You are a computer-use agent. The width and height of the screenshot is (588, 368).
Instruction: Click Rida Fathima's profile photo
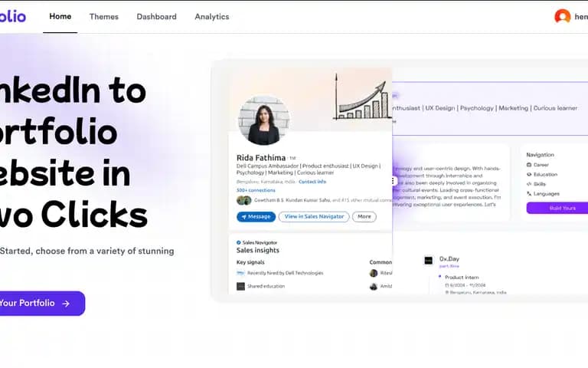[x=264, y=120]
